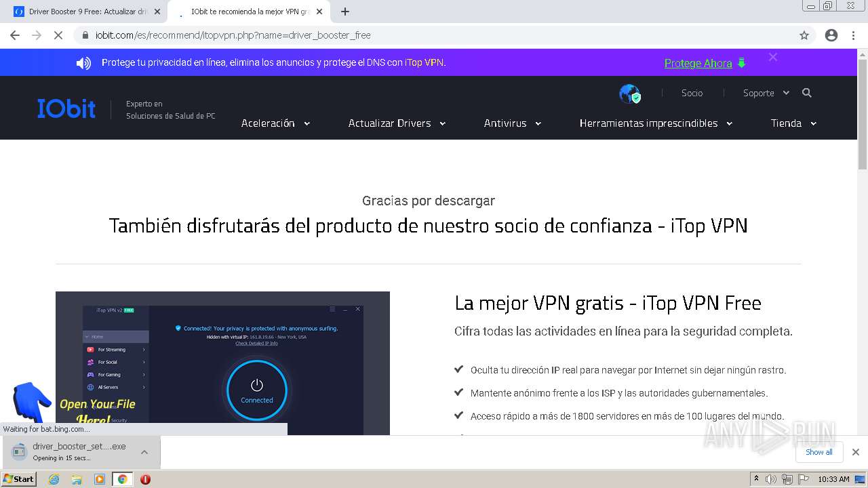Viewport: 868px width, 488px height.
Task: Click the 10:33 AM clock
Action: [833, 479]
